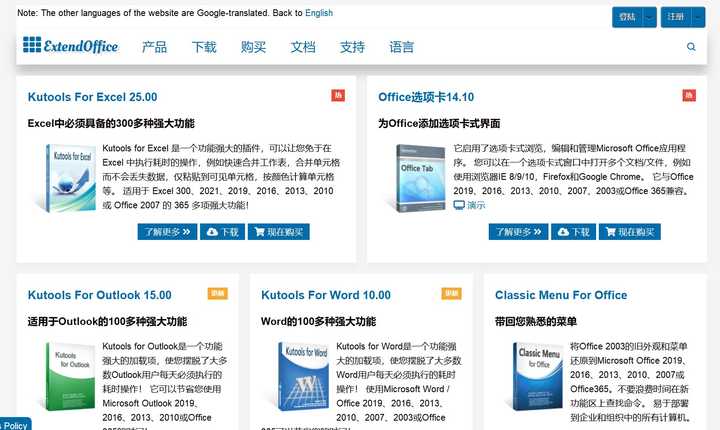Open the 文档 documents menu
Image resolution: width=720 pixels, height=430 pixels.
[x=303, y=47]
